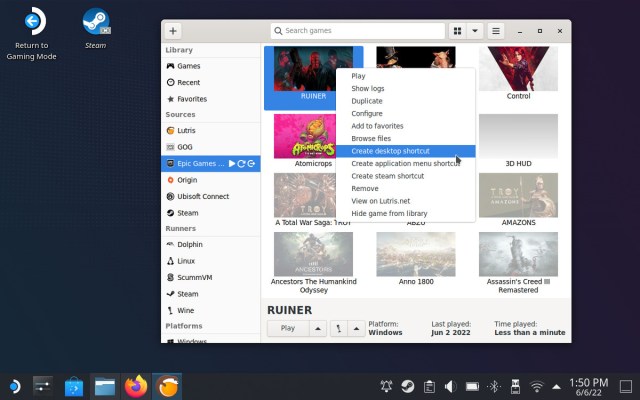Select the Wine runner
640x400 pixels.
211,311
